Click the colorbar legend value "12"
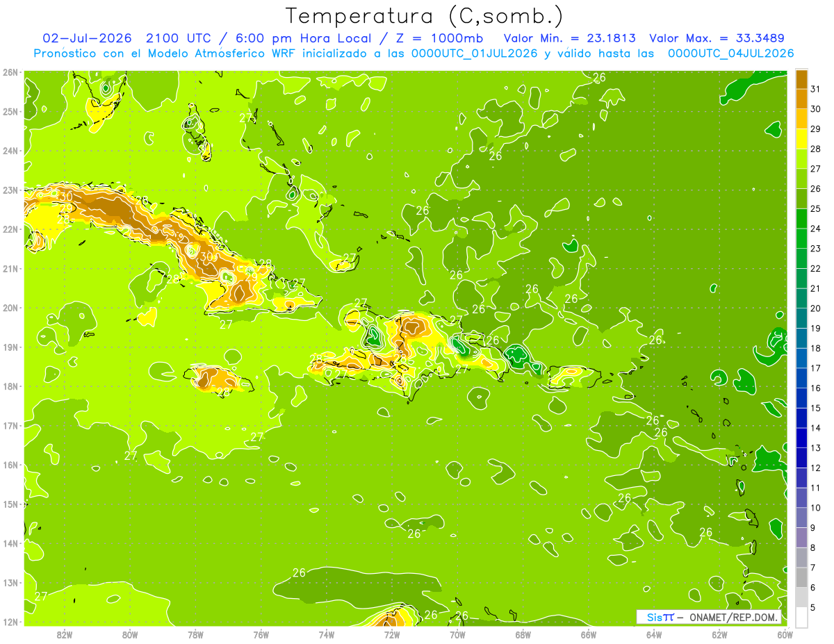The image size is (834, 644). (815, 468)
